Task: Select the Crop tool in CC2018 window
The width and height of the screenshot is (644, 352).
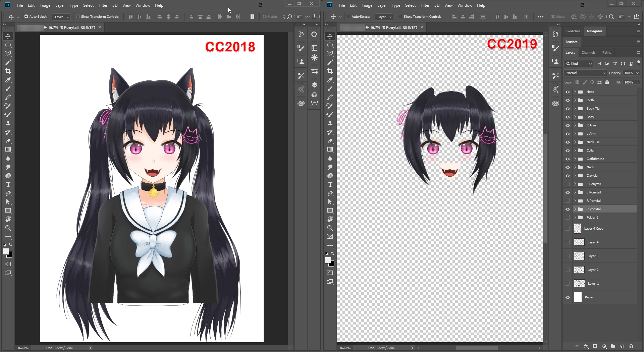Action: coord(8,71)
